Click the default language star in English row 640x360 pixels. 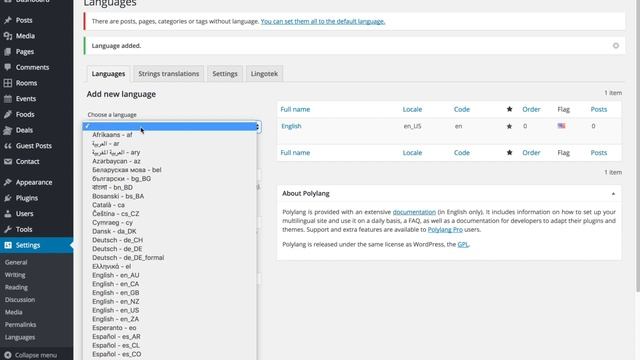pyautogui.click(x=509, y=126)
